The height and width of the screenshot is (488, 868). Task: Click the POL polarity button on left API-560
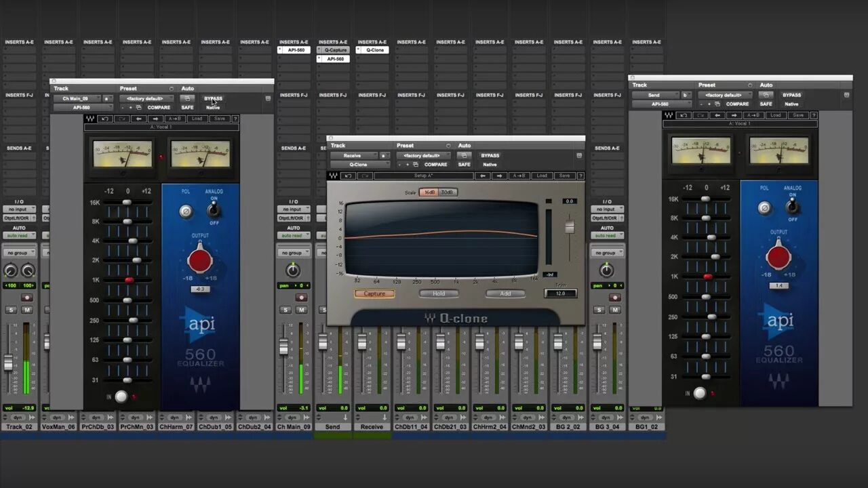click(x=186, y=211)
